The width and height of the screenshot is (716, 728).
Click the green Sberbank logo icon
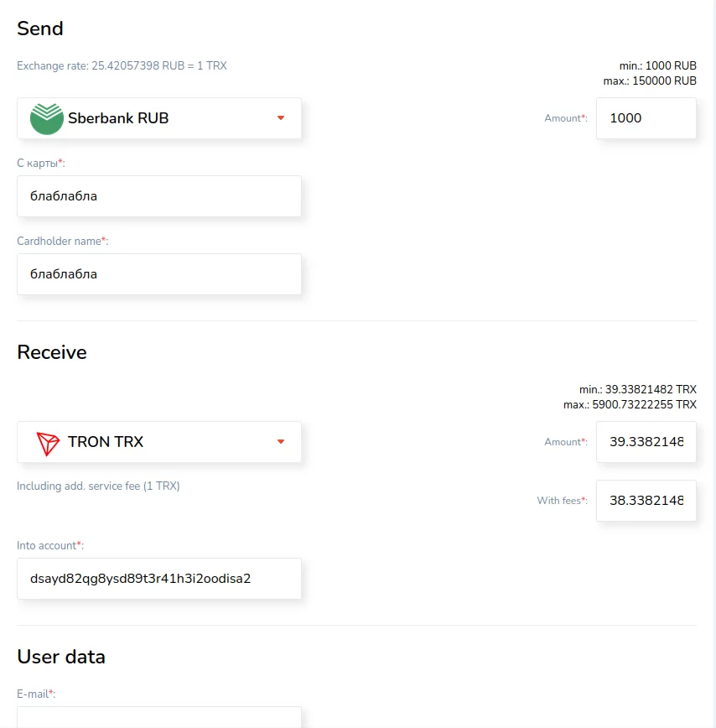coord(47,118)
